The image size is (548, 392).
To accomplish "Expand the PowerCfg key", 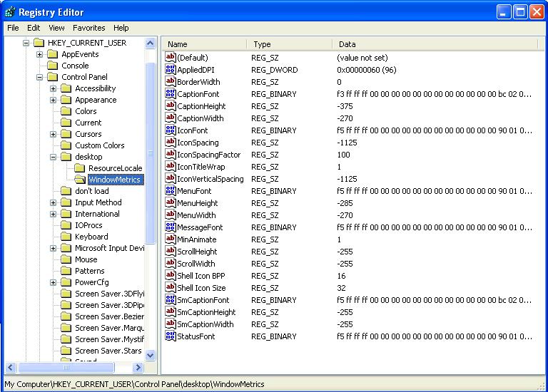I will 53,282.
